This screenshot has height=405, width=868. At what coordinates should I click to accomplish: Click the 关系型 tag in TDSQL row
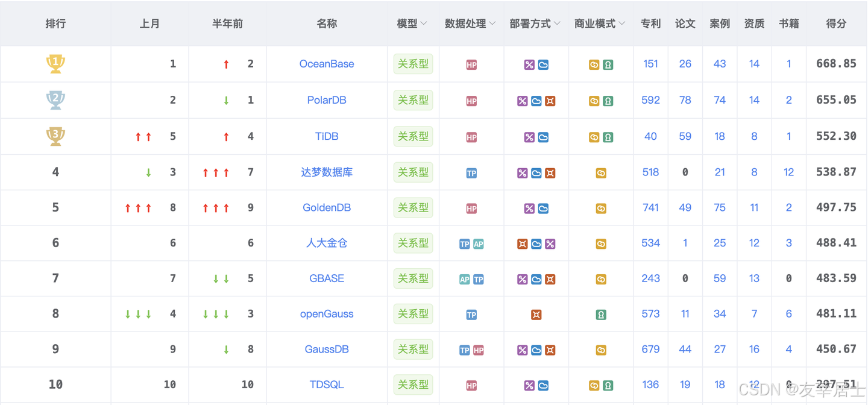(x=413, y=385)
